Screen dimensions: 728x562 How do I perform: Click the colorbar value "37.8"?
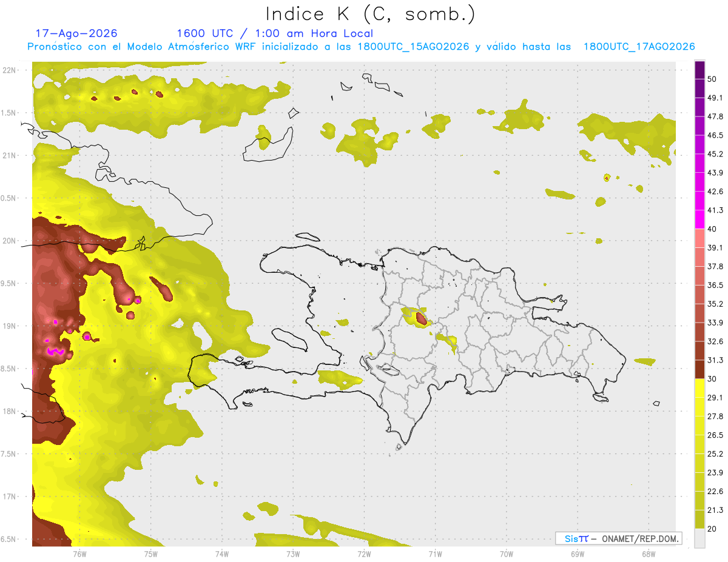[x=715, y=266]
